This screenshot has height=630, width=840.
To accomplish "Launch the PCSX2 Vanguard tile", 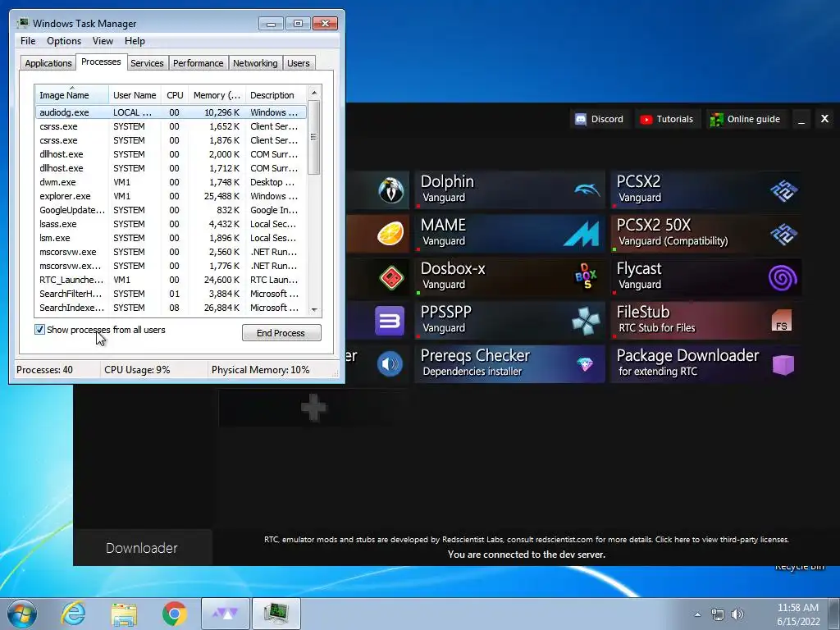I will click(706, 189).
